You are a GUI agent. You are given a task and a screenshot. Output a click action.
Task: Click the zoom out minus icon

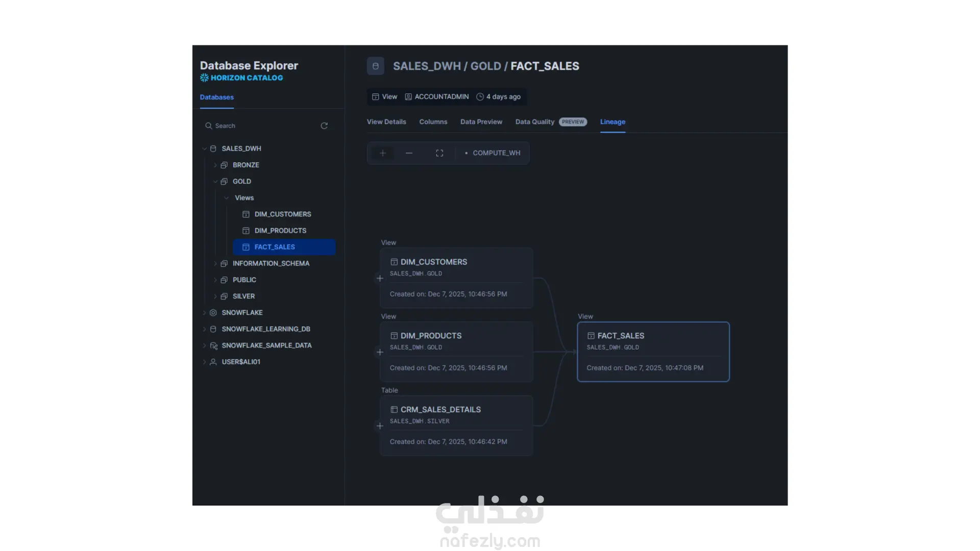(409, 153)
